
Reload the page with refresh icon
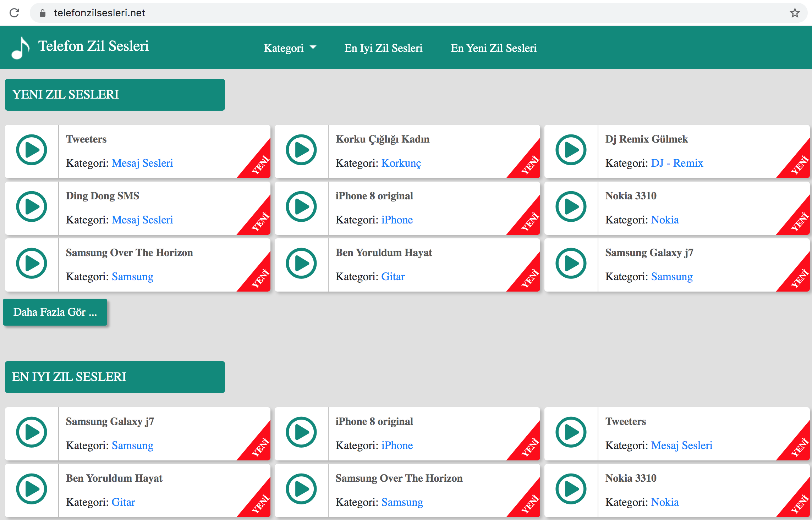coord(15,13)
